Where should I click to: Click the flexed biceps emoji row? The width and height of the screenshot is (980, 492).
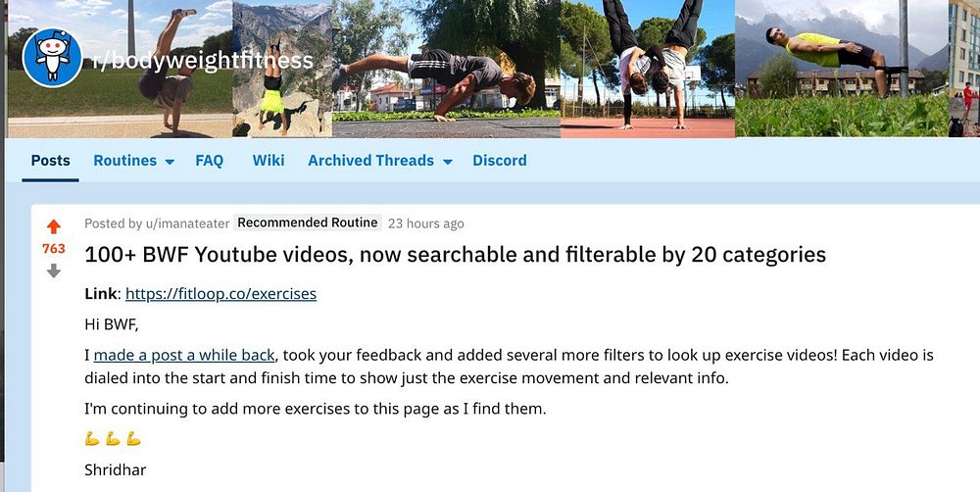[x=113, y=439]
